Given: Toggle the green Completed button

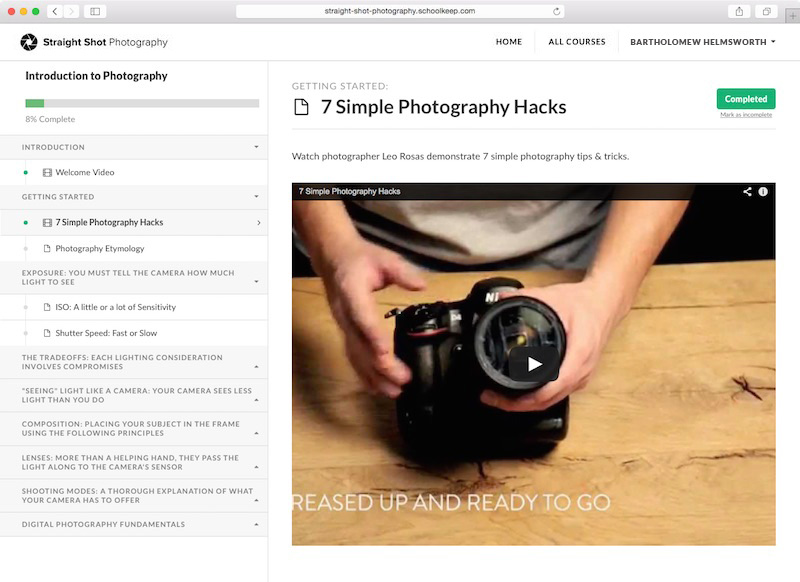Looking at the screenshot, I should pos(746,99).
